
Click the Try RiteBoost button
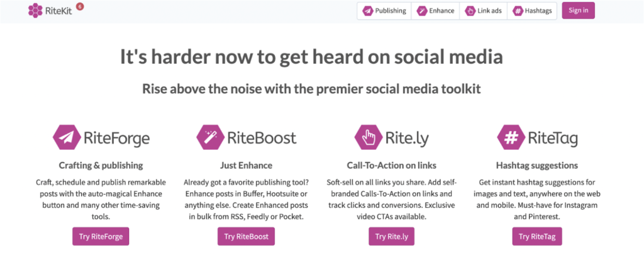[x=246, y=237]
